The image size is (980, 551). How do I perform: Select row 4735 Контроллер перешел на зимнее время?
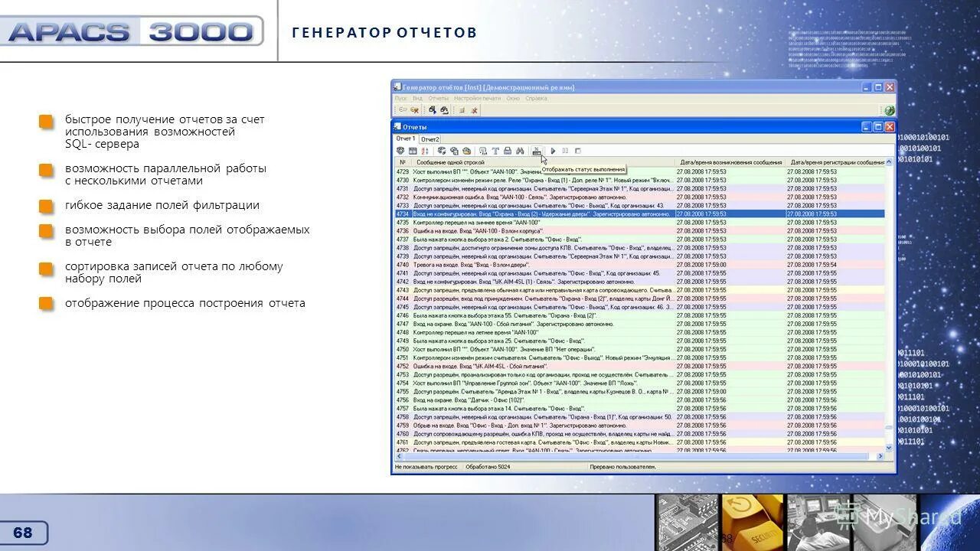[x=639, y=223]
